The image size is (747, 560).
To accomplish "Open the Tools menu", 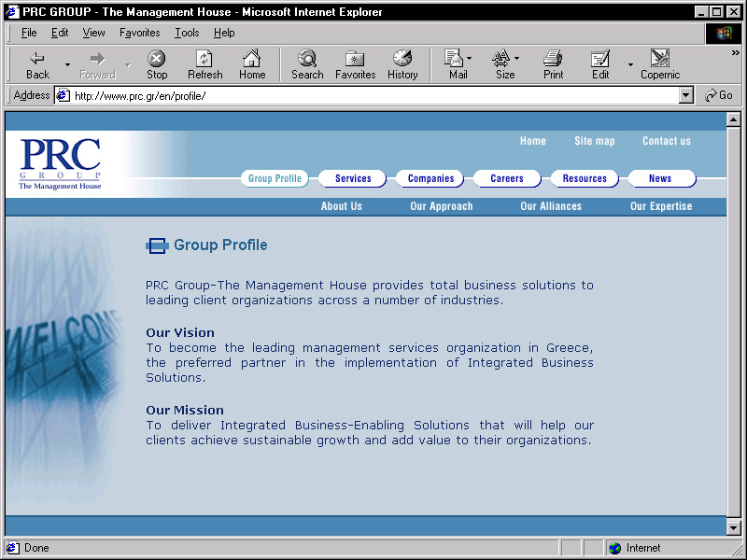I will tap(187, 33).
